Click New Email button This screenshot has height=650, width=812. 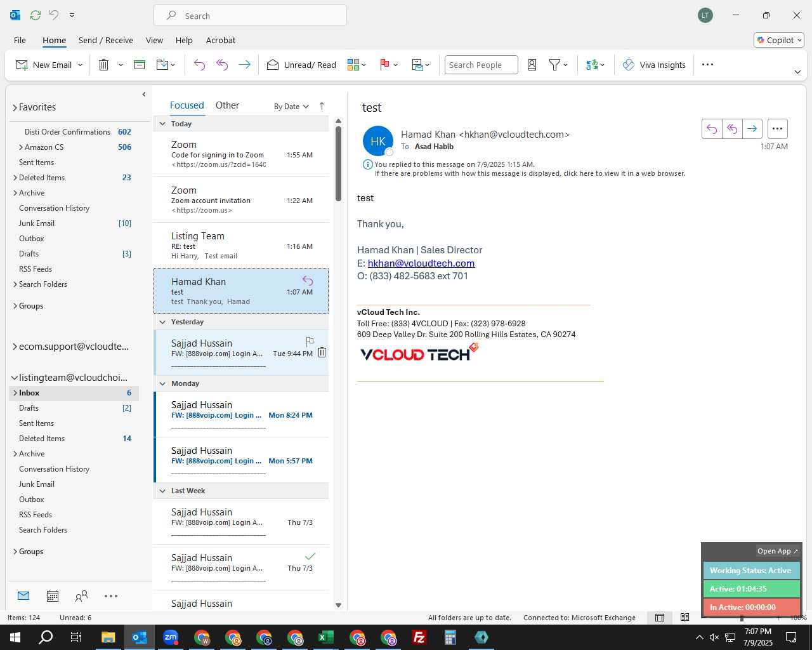[44, 65]
